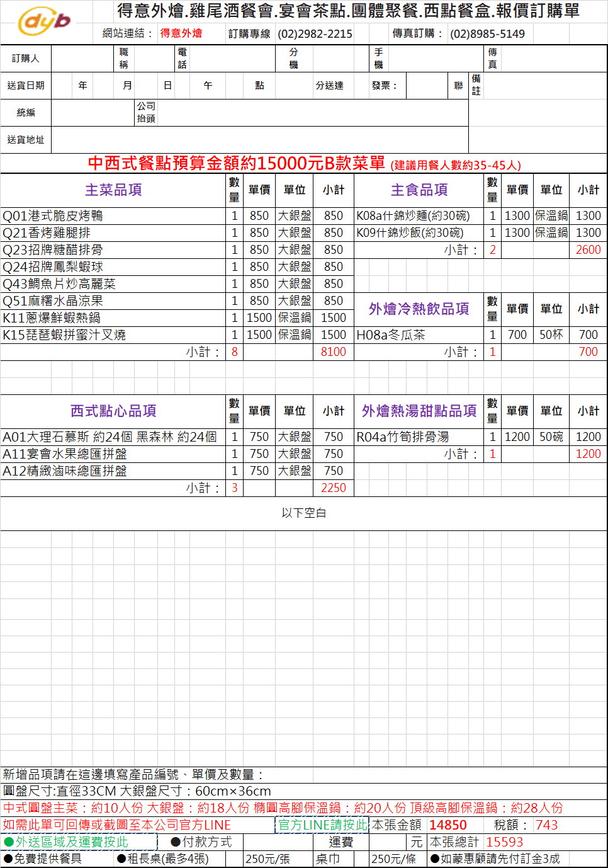Select the dessert subtotal 2250
This screenshot has width=608, height=868.
tap(334, 488)
